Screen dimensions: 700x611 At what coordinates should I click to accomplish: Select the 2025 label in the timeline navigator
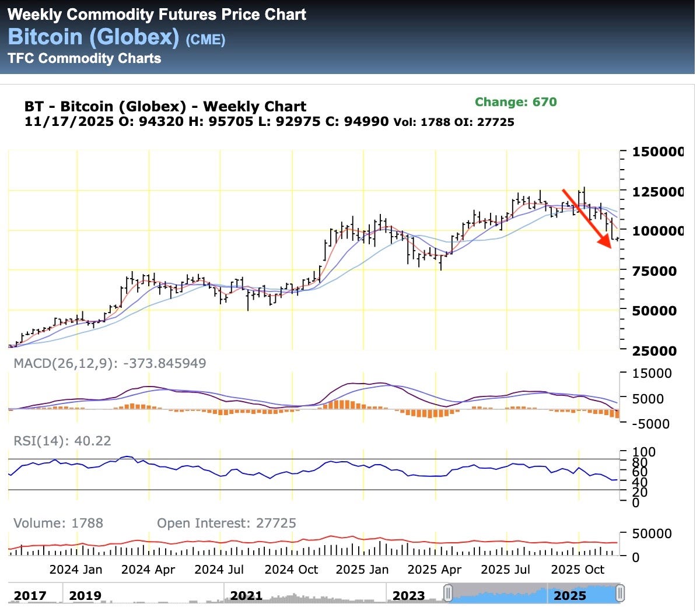[570, 596]
